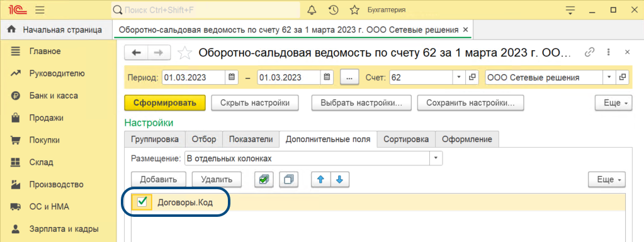Open the Производство section
This screenshot has width=644, height=242.
(x=56, y=184)
